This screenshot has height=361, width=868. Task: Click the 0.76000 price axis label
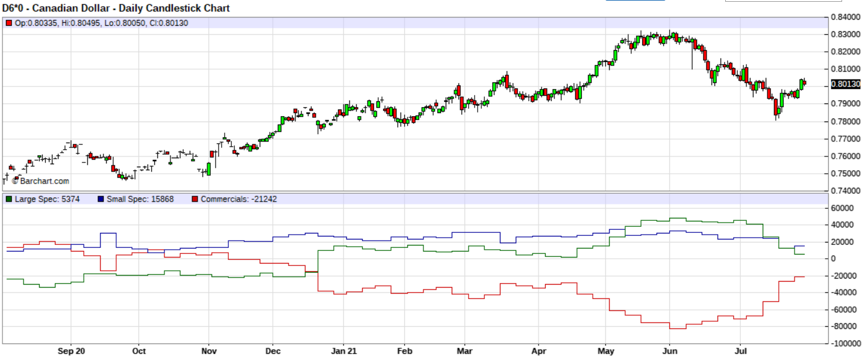pyautogui.click(x=846, y=156)
